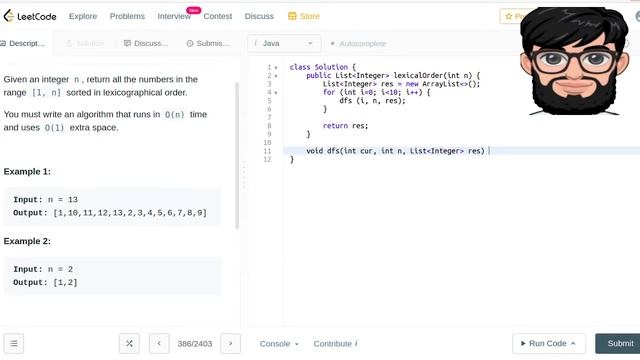Open the Discuss page
Screen dimensions: 640x360
tap(259, 16)
